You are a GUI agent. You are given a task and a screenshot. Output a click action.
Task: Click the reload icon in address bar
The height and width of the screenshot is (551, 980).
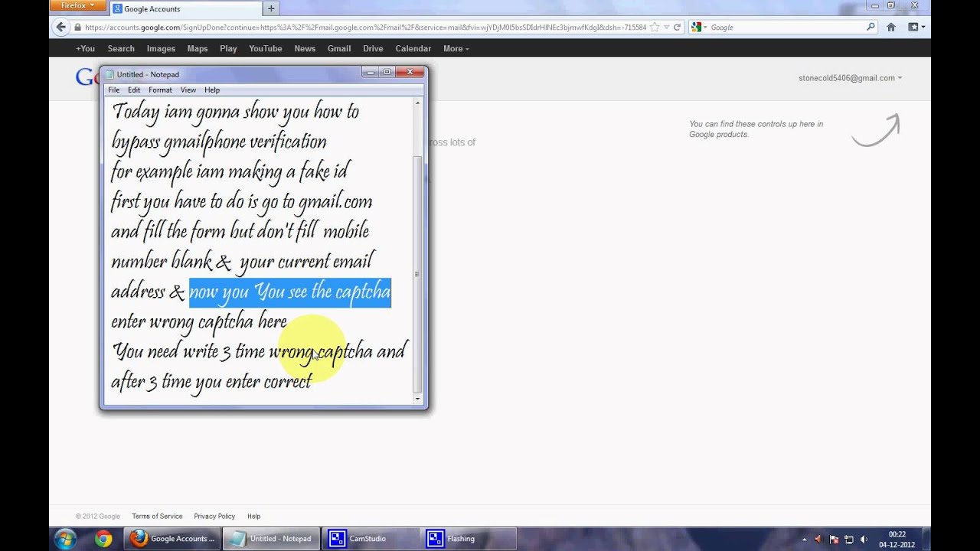tap(677, 27)
